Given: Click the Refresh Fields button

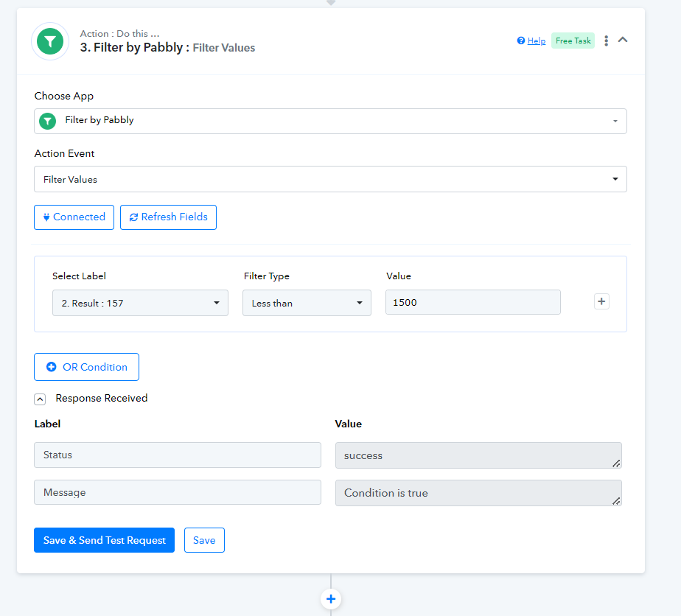Looking at the screenshot, I should tap(168, 217).
